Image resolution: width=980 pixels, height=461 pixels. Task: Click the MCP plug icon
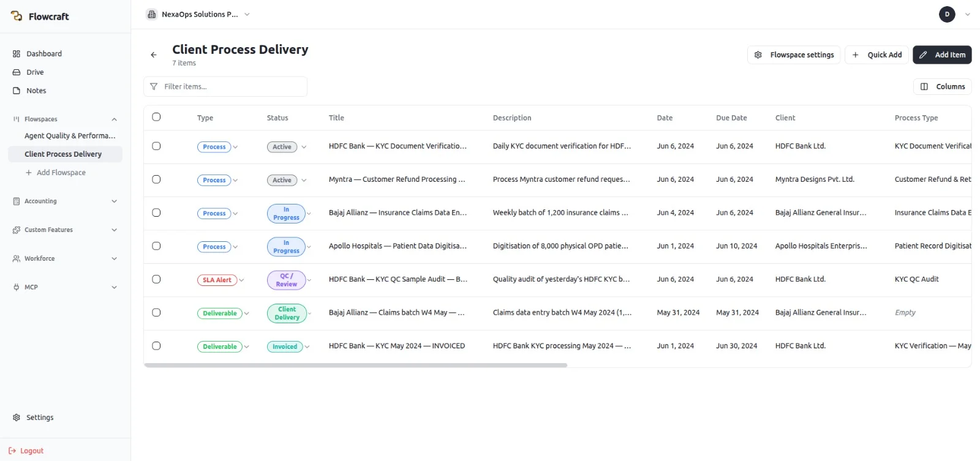(17, 287)
